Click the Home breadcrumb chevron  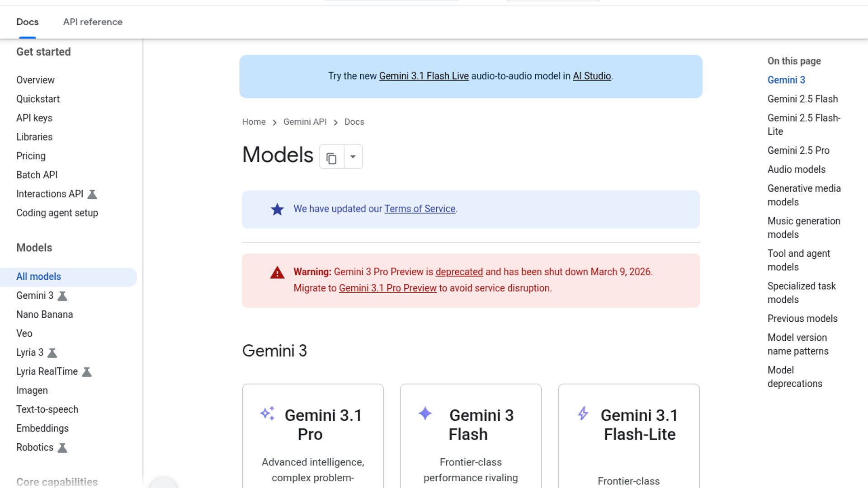(x=274, y=122)
